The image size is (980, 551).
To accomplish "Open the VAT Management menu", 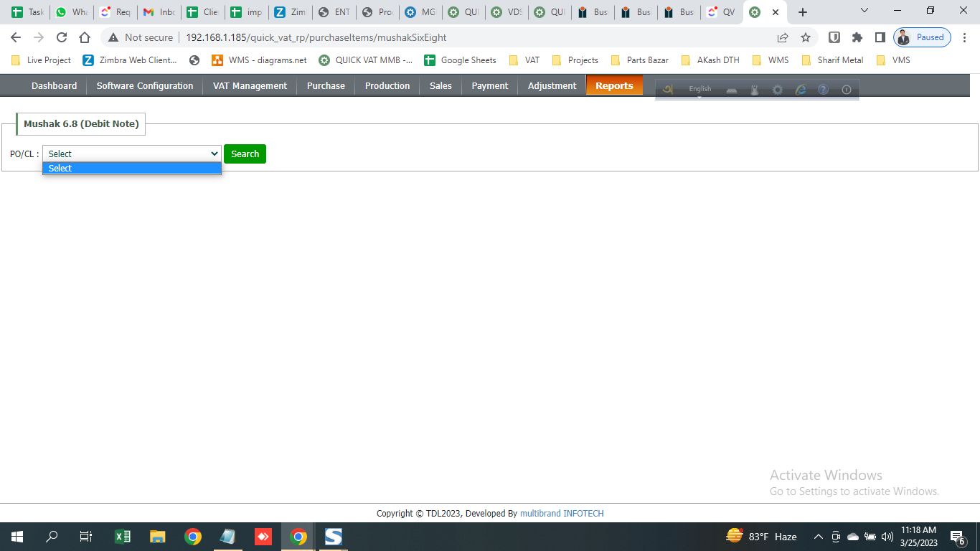I will pos(250,85).
